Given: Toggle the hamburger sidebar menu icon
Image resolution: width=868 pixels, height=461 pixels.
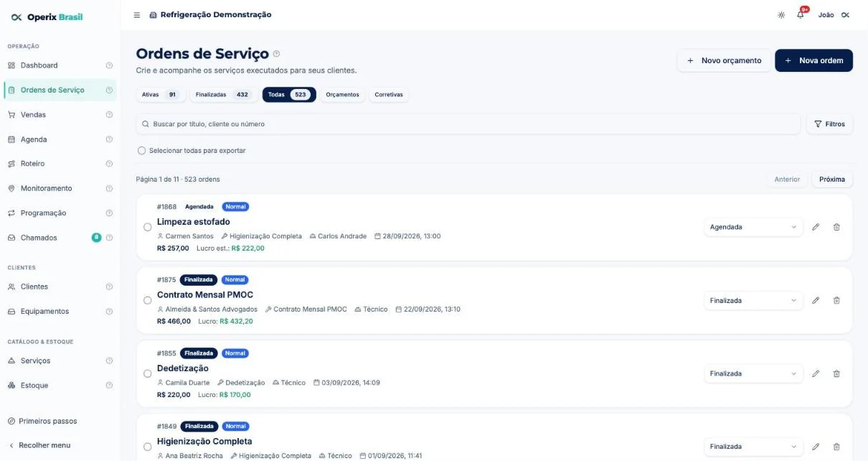Looking at the screenshot, I should click(137, 15).
